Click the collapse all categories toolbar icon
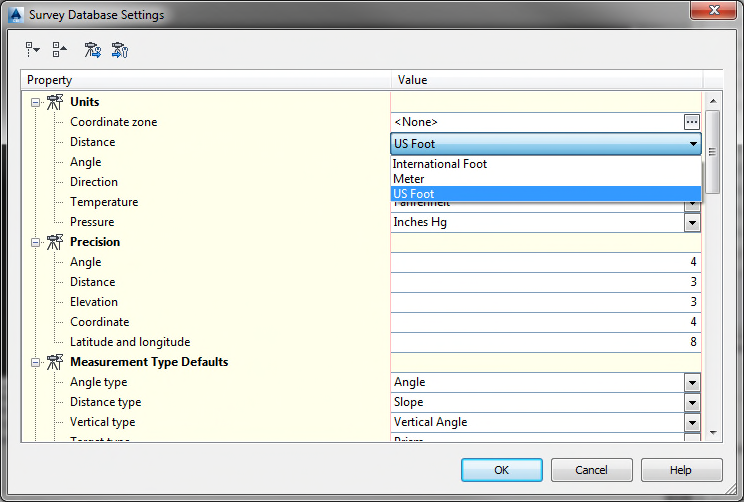744x502 pixels. click(60, 49)
